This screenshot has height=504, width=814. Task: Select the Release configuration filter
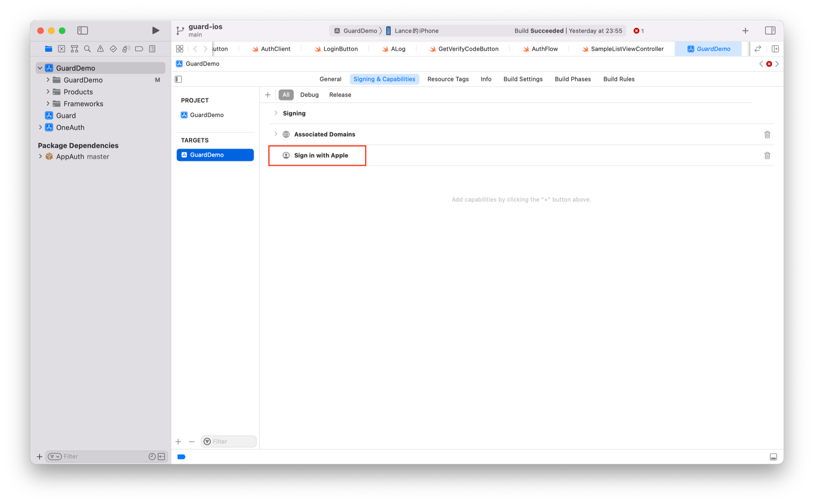[x=340, y=95]
